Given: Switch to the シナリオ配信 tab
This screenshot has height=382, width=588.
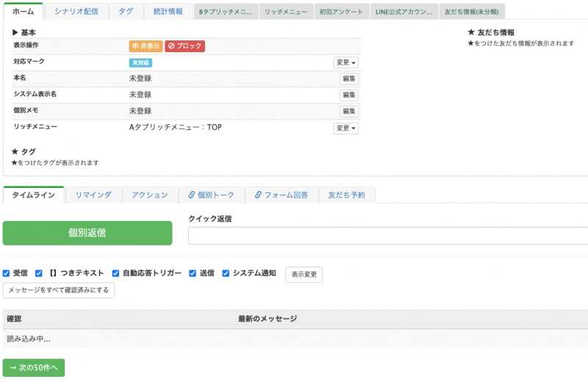Looking at the screenshot, I should (x=76, y=11).
